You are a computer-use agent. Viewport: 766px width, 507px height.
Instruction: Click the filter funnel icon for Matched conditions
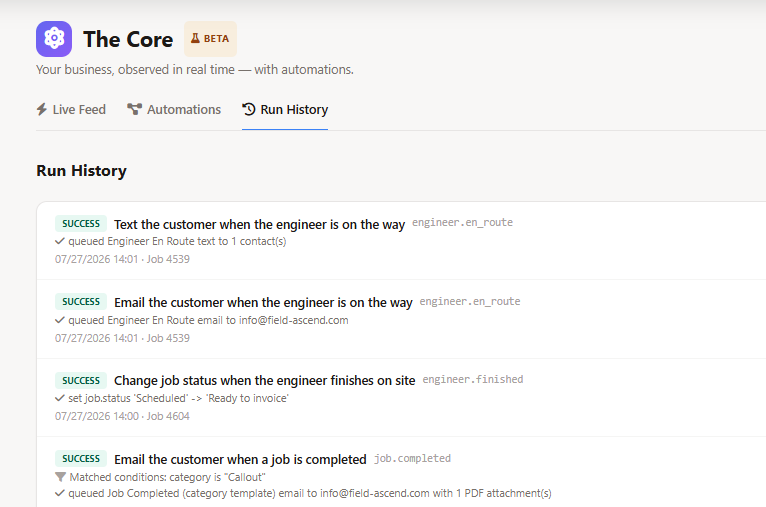tap(60, 477)
